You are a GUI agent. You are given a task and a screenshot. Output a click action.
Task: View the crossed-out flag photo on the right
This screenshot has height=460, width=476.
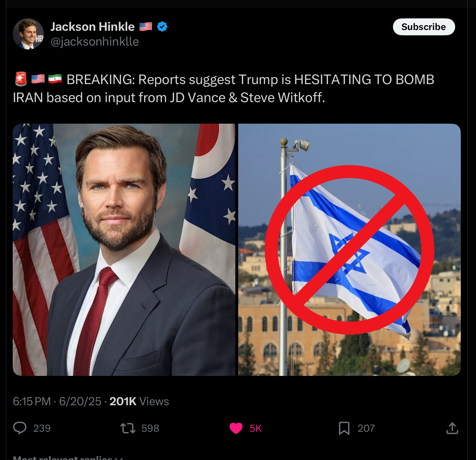[x=349, y=249]
